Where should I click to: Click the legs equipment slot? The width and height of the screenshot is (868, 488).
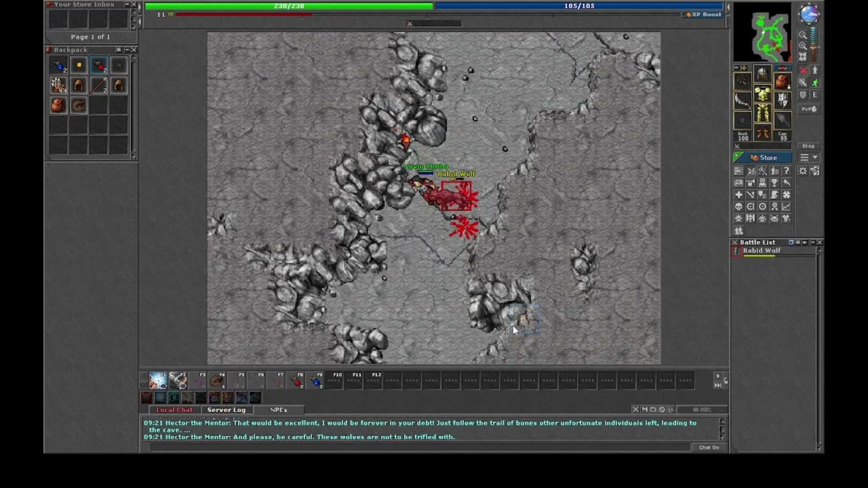click(x=763, y=113)
